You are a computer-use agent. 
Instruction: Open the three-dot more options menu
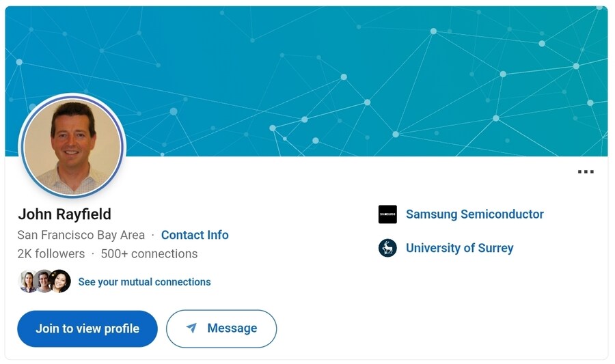(586, 172)
